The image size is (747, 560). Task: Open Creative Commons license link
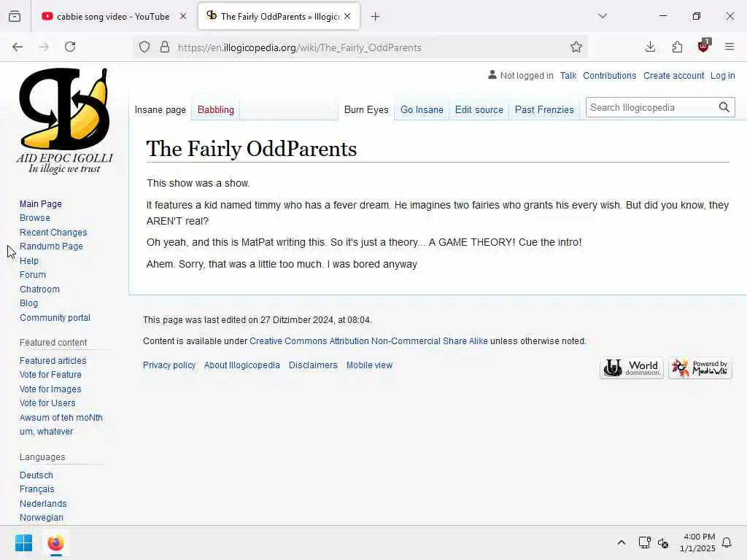point(368,341)
